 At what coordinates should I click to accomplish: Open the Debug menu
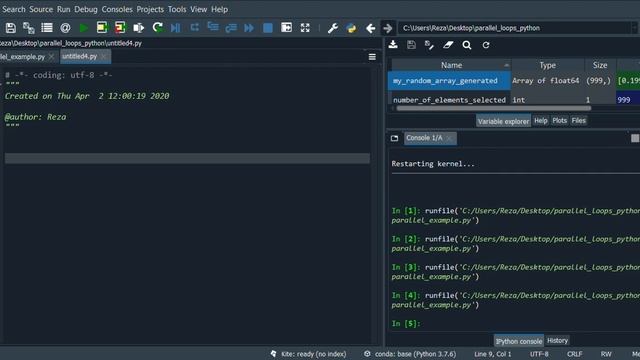[x=86, y=9]
